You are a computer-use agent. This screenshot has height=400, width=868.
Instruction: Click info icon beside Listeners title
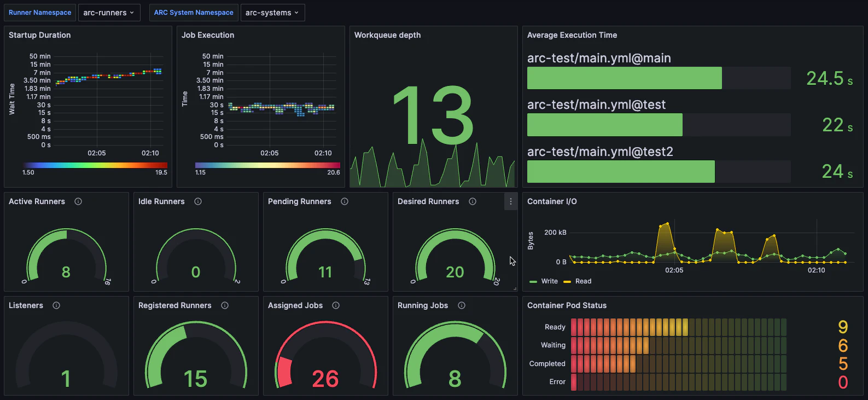56,305
